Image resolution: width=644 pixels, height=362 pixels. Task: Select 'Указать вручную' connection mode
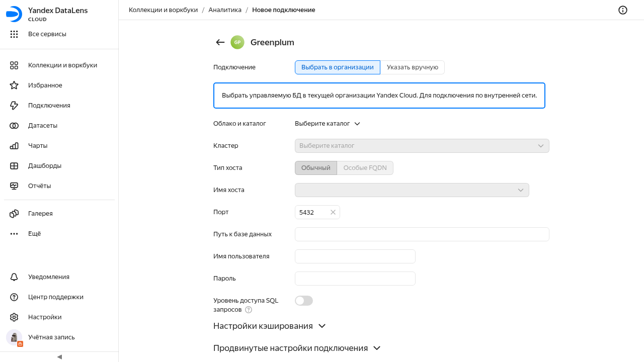coord(413,67)
